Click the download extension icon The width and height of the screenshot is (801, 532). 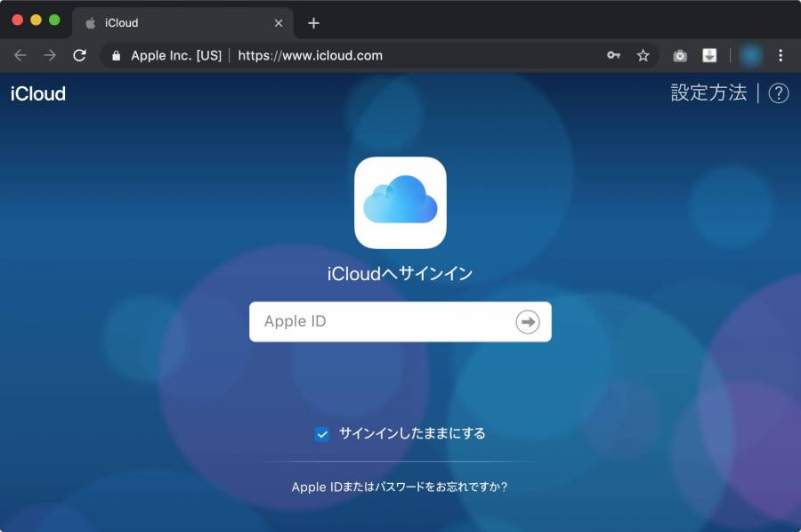point(709,55)
